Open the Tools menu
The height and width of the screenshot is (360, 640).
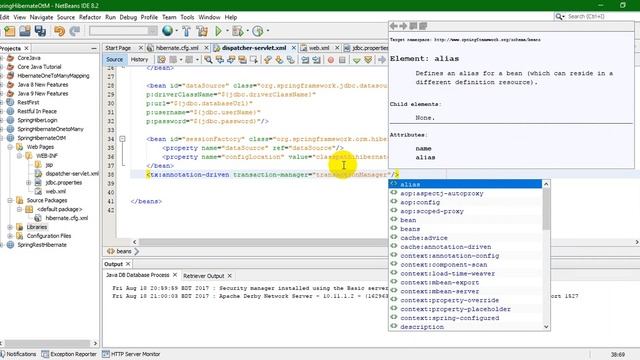point(187,17)
